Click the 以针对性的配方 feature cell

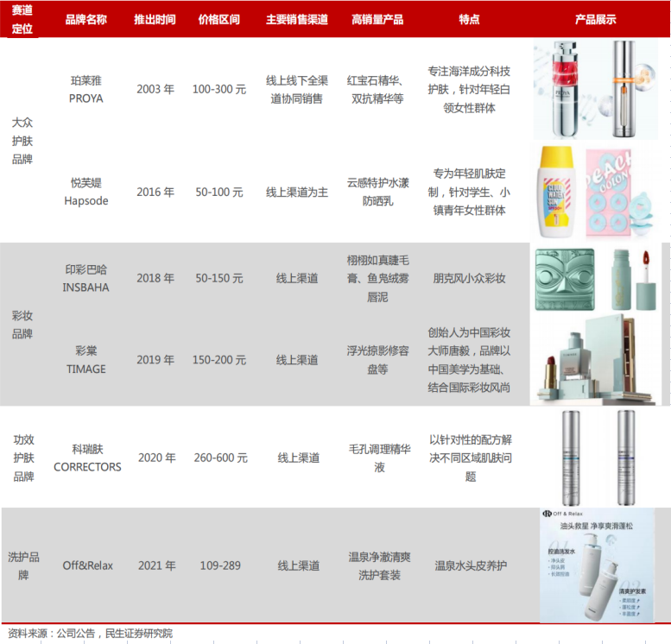[471, 458]
